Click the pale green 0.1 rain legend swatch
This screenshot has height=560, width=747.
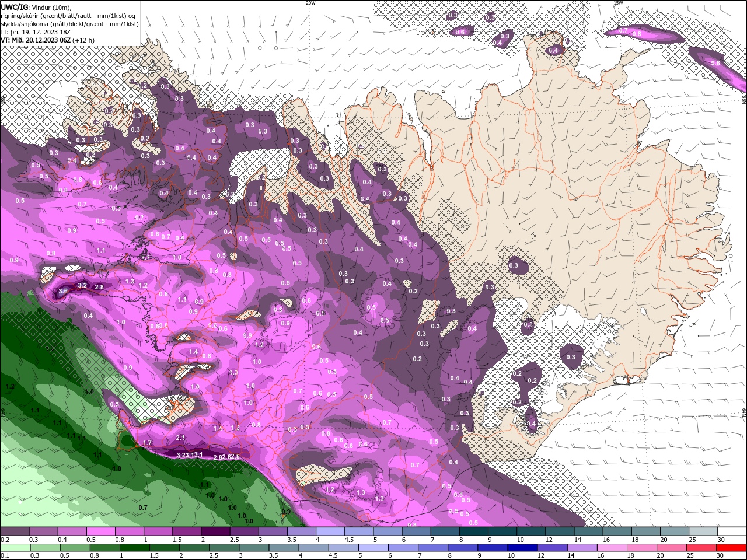tap(15, 548)
